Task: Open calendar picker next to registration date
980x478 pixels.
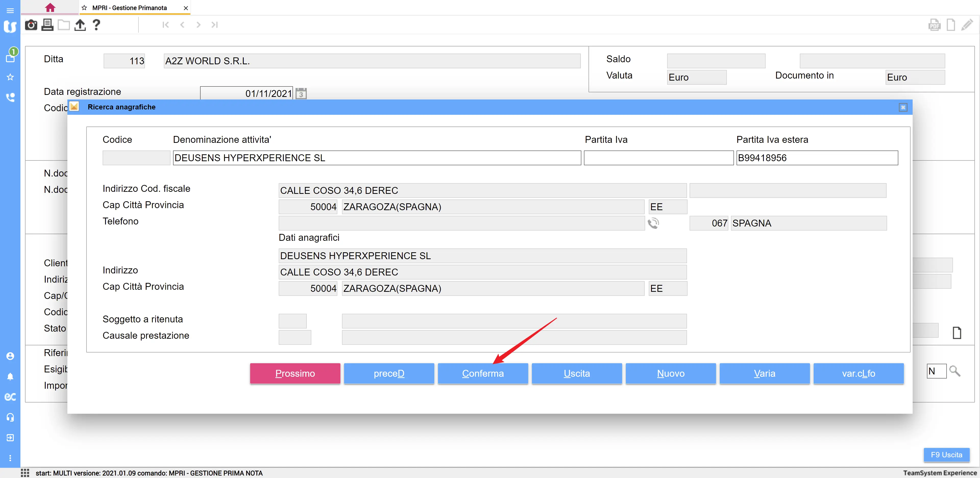Action: pos(301,94)
